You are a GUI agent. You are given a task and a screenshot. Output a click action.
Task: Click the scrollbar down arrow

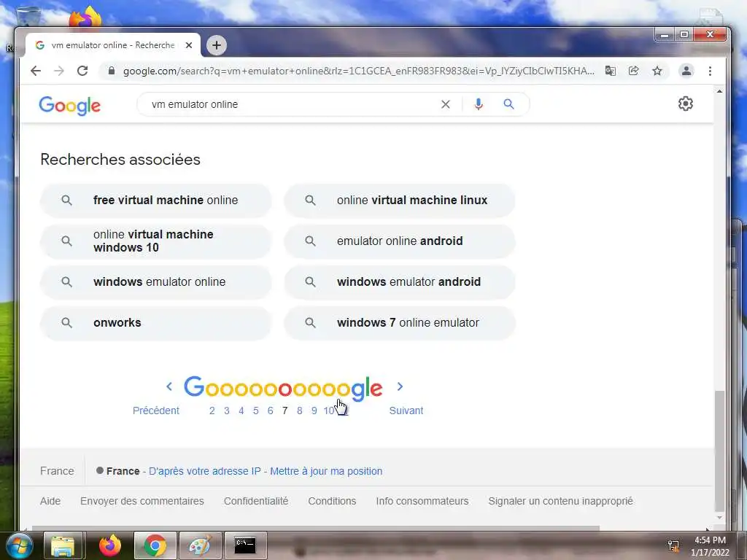[719, 518]
